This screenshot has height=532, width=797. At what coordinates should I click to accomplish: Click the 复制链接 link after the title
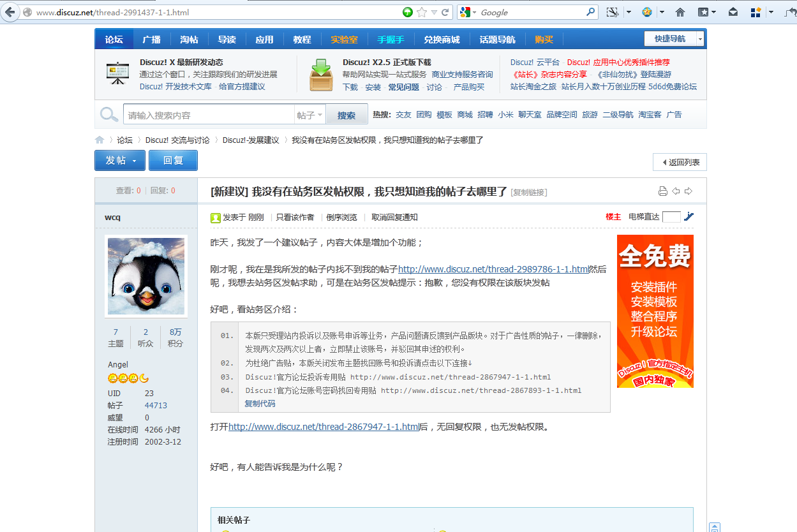tap(529, 192)
